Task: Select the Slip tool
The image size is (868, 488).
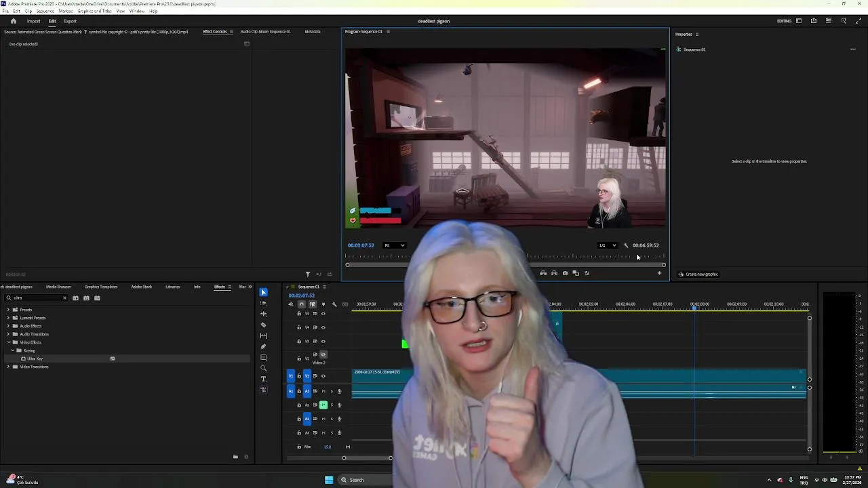Action: click(x=264, y=335)
